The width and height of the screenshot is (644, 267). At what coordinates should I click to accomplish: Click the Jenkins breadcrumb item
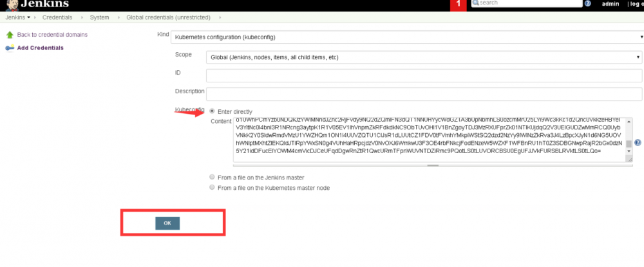coord(15,17)
